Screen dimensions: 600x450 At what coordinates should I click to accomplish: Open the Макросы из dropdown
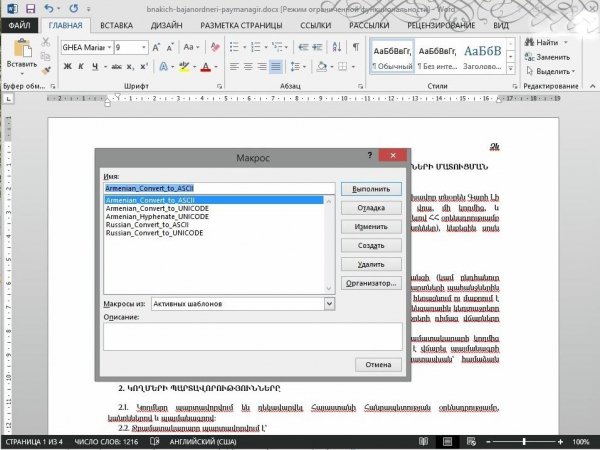click(x=329, y=304)
